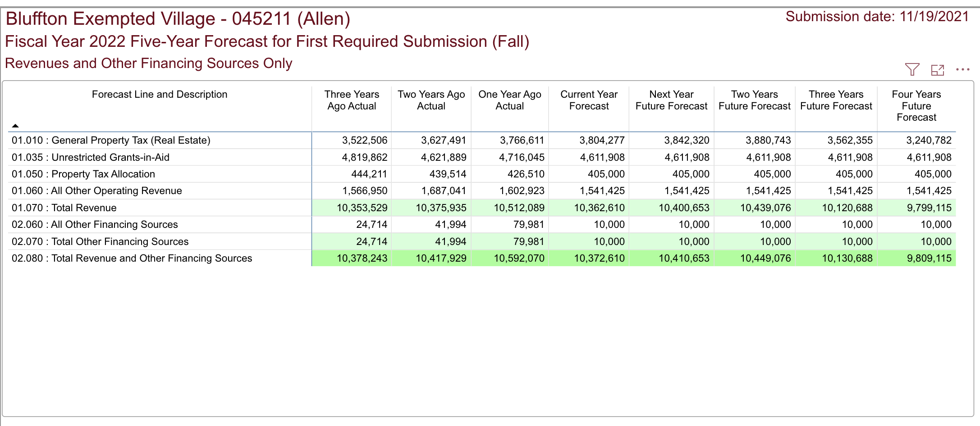
Task: Click the value 444,211
Action: 369,174
